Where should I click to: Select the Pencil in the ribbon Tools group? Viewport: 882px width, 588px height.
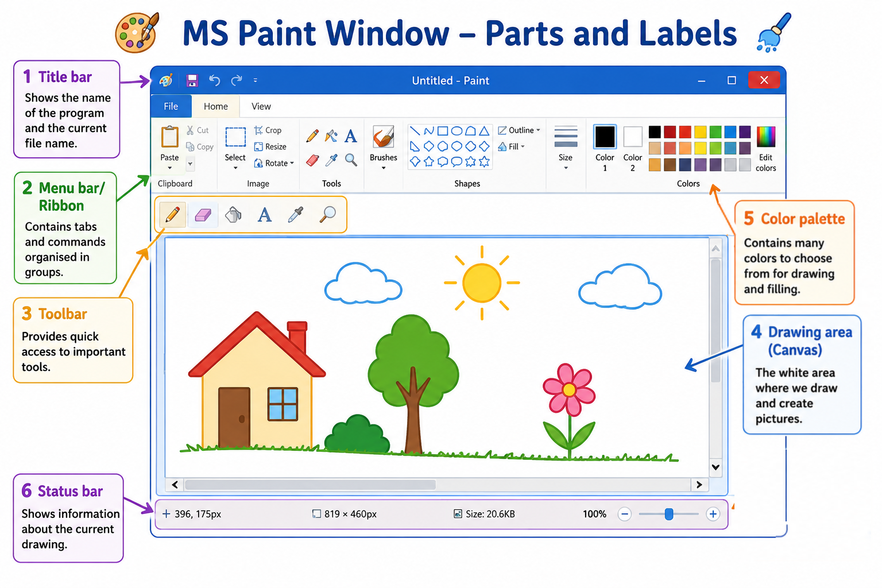click(x=312, y=136)
